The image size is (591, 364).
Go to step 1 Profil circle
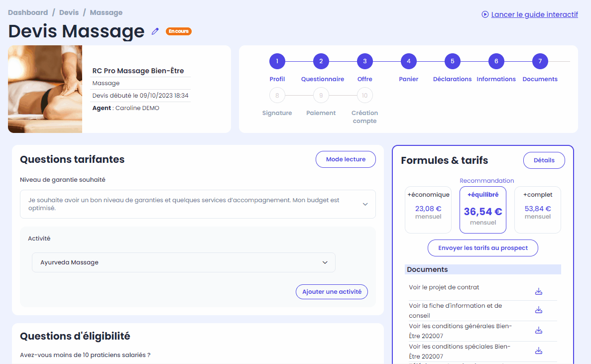pos(277,61)
